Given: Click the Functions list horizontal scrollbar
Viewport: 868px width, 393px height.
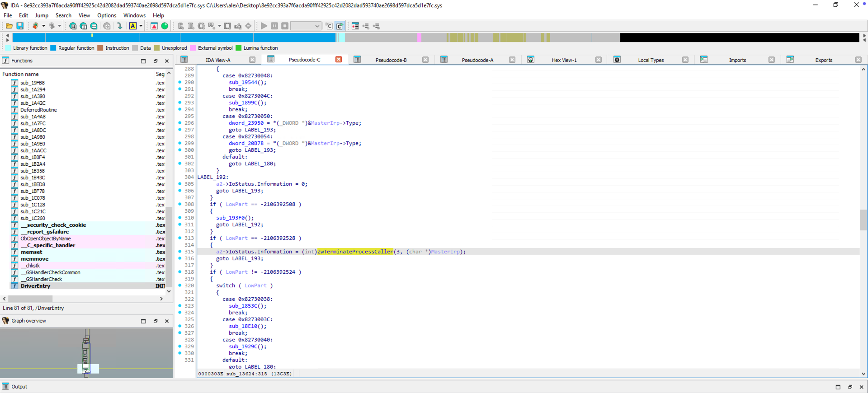Looking at the screenshot, I should coord(30,299).
